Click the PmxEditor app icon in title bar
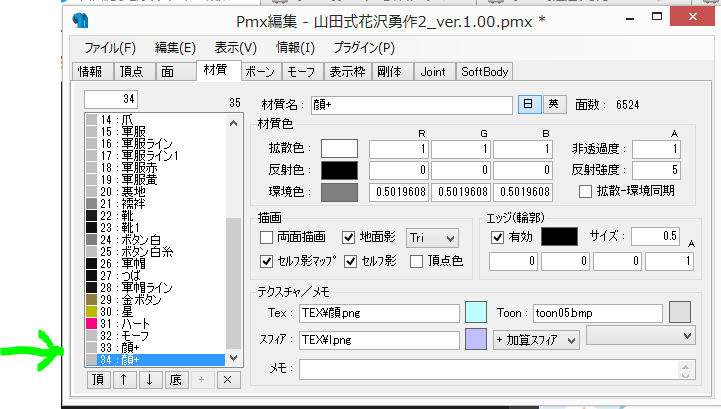Image resolution: width=721 pixels, height=409 pixels. click(x=80, y=20)
